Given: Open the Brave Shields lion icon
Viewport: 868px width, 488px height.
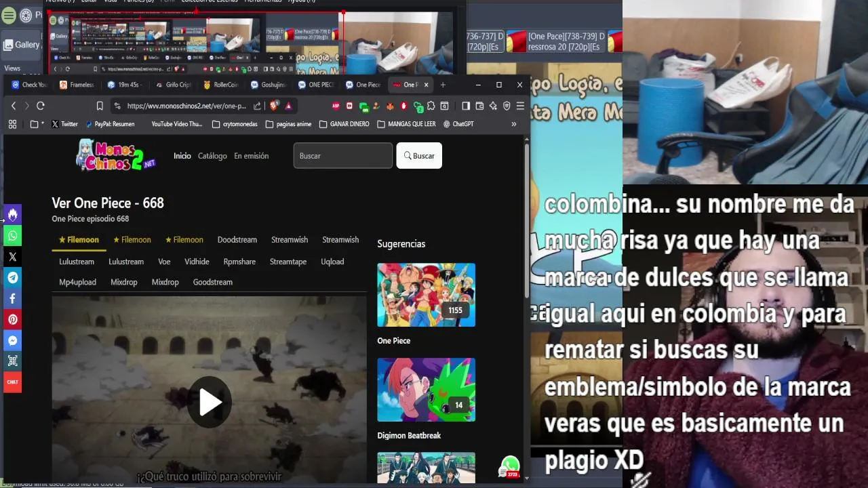Looking at the screenshot, I should 274,106.
